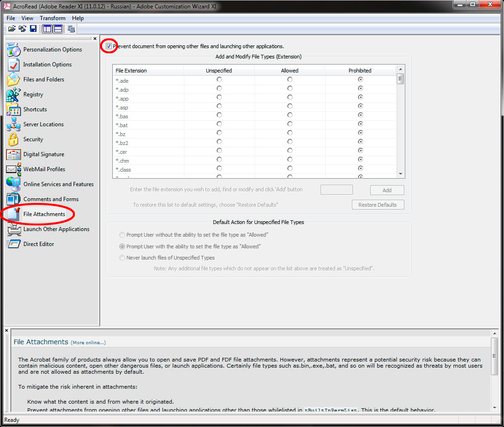This screenshot has height=427, width=504.
Task: Click help pane scrollbar up arrow
Action: click(x=495, y=334)
